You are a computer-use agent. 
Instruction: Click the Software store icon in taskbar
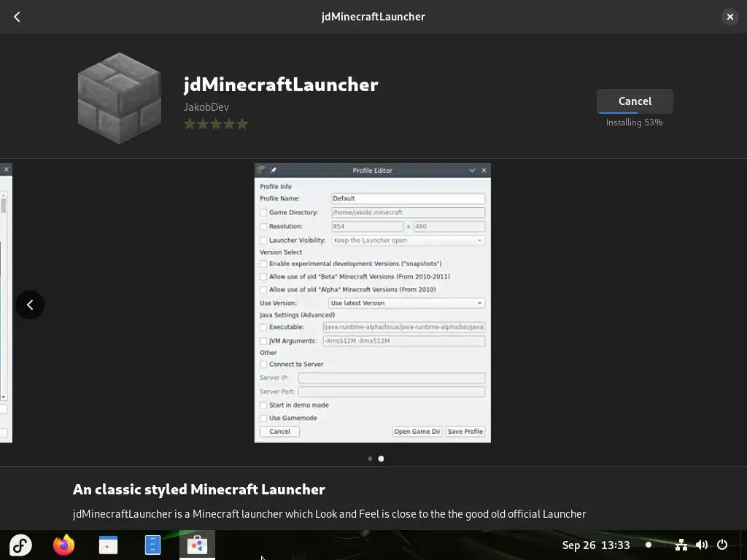197,545
